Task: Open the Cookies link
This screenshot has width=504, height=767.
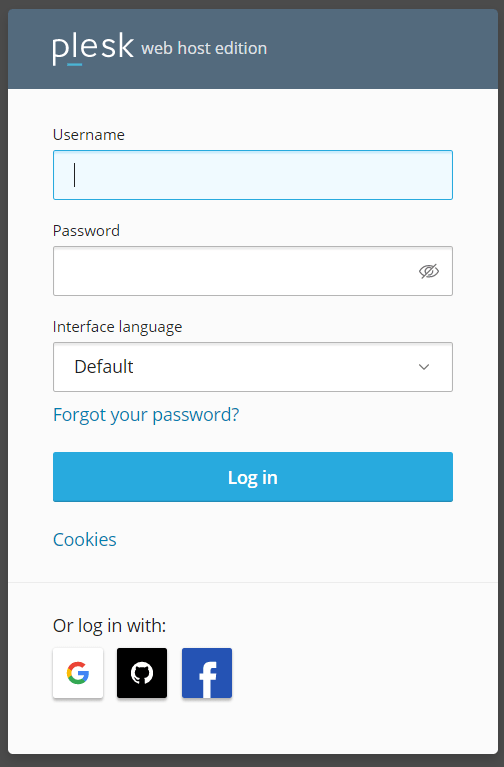Action: coord(85,540)
